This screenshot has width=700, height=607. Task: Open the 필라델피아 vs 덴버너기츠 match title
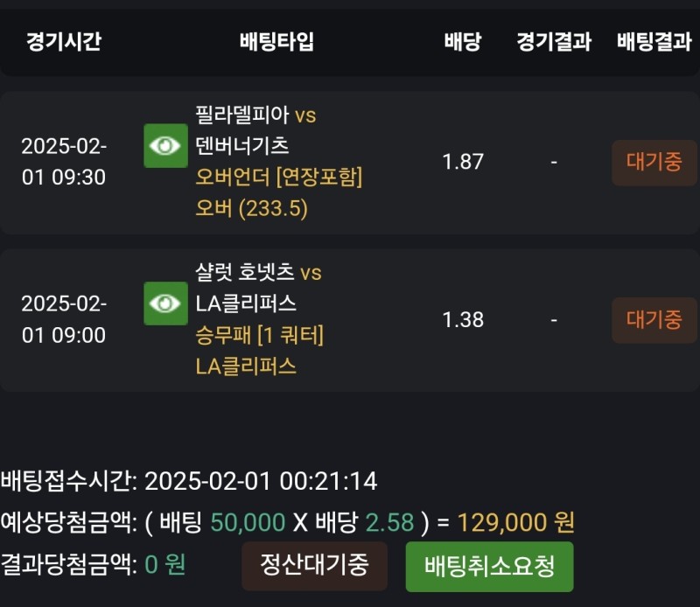[255, 130]
